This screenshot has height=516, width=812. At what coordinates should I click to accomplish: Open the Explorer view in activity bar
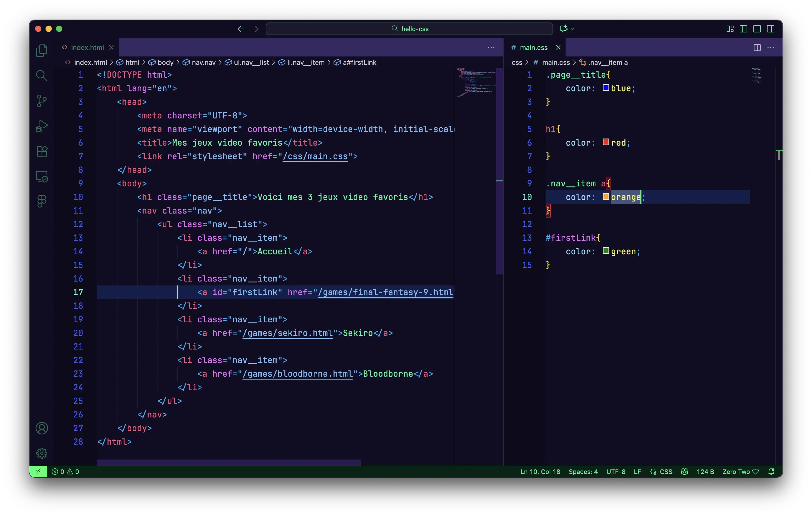point(42,50)
